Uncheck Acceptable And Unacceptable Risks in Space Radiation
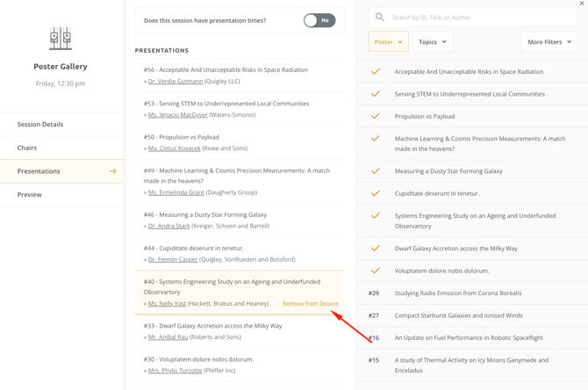588x390 pixels. click(376, 72)
